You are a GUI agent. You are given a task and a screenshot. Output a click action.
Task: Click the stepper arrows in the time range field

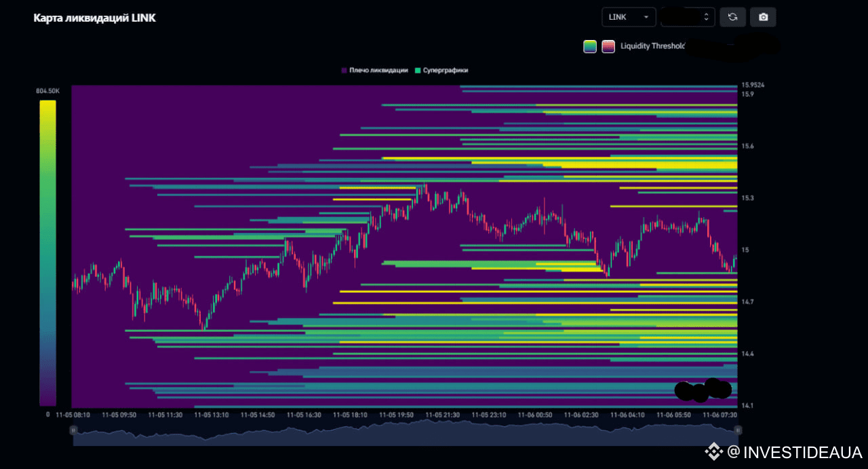[x=707, y=17]
